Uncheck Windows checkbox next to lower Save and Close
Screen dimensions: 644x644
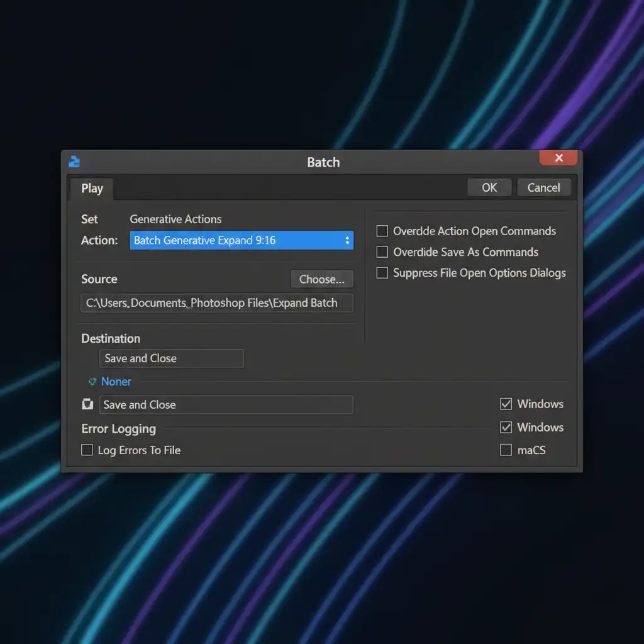tap(506, 404)
